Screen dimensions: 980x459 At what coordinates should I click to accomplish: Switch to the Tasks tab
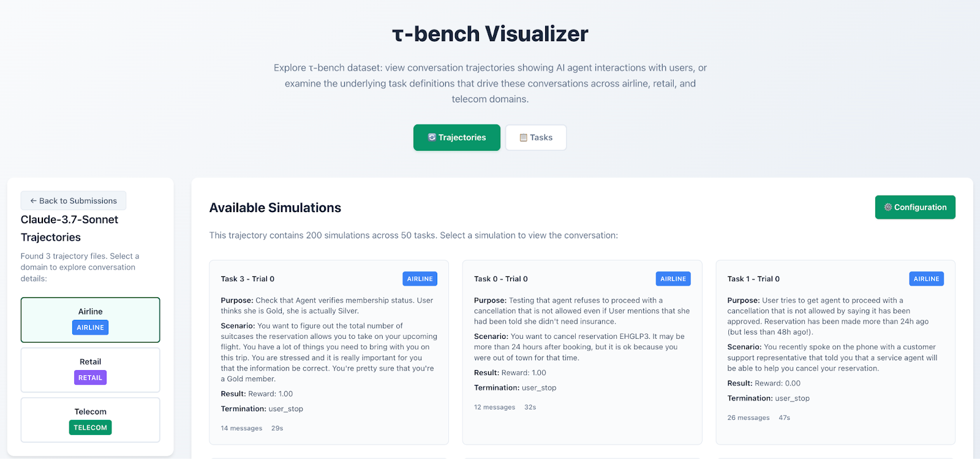pyautogui.click(x=535, y=137)
